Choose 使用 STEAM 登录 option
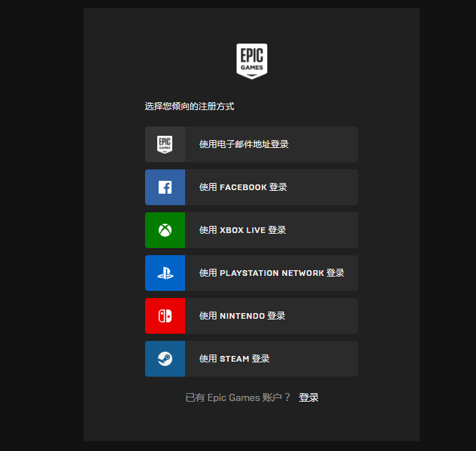 [252, 359]
